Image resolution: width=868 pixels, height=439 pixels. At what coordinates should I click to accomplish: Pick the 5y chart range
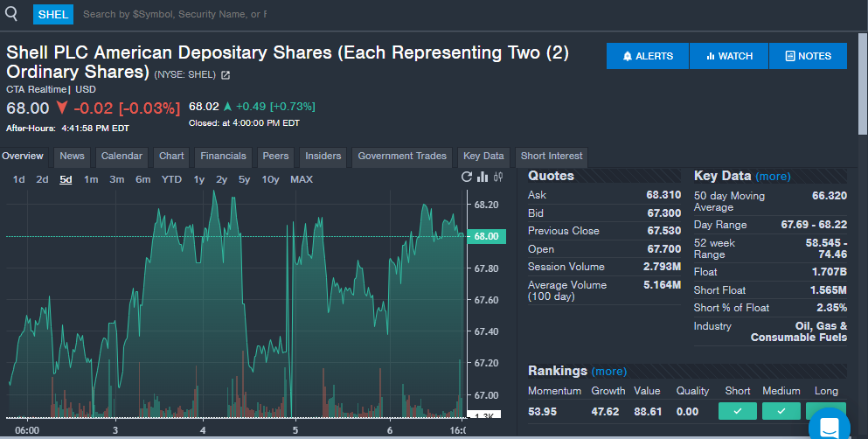(x=244, y=179)
